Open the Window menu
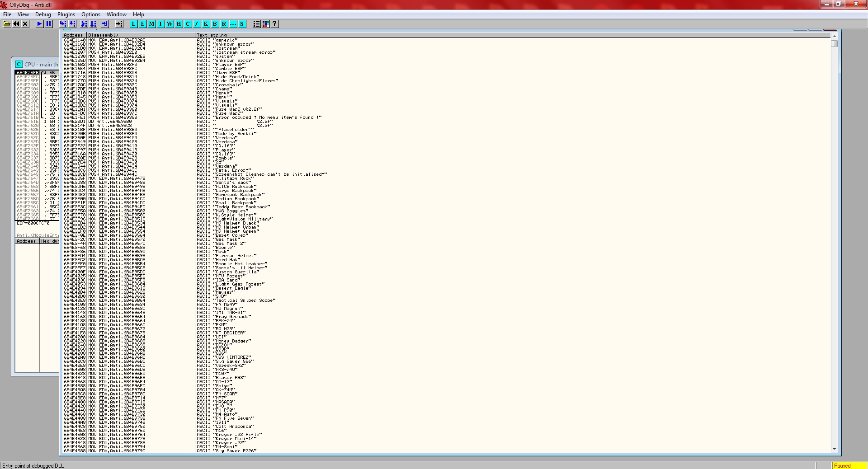This screenshot has height=469, width=868. [x=117, y=14]
